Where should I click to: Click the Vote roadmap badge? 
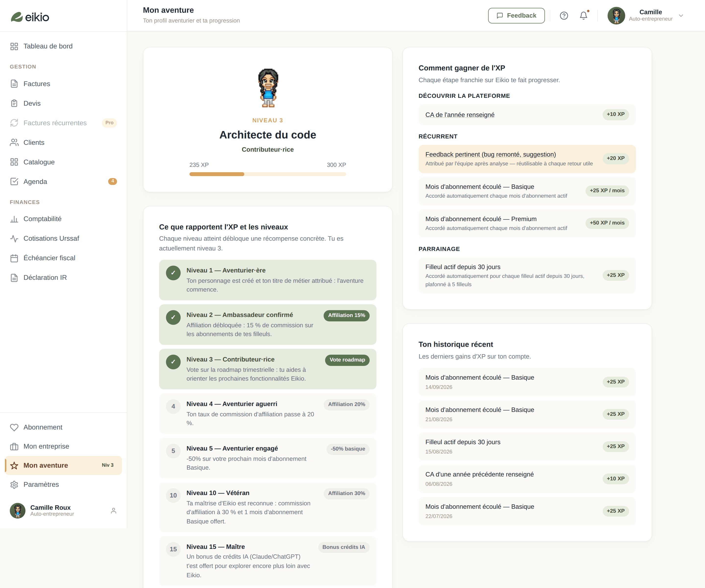347,360
